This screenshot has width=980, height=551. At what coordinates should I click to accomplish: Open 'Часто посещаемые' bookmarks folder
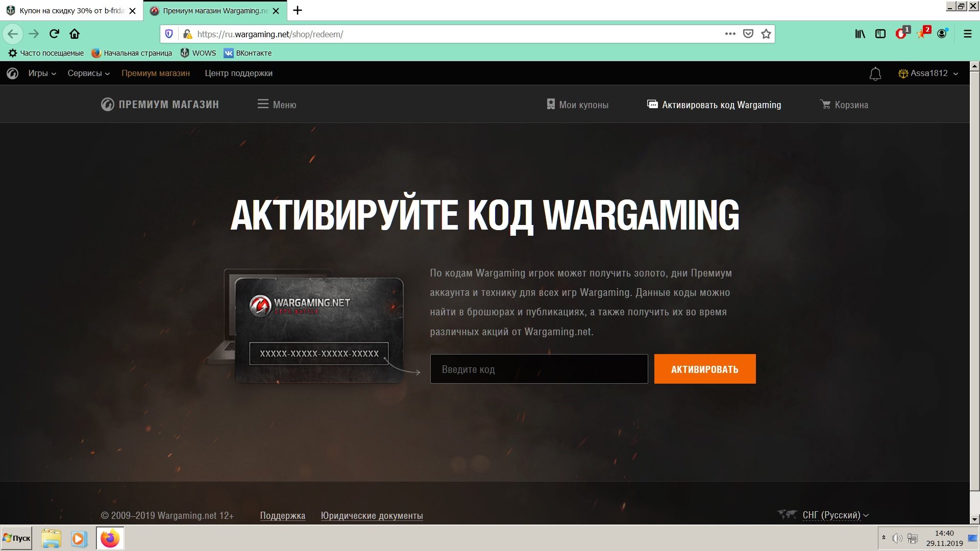pyautogui.click(x=46, y=53)
